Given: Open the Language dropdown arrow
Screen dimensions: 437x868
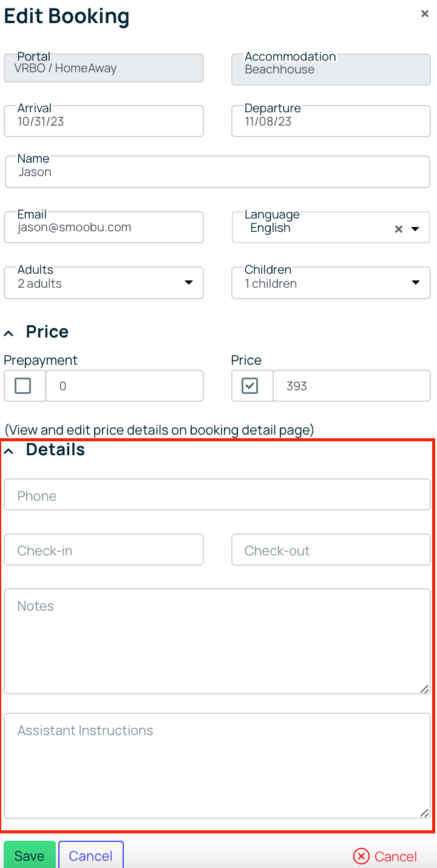Looking at the screenshot, I should pos(416,229).
